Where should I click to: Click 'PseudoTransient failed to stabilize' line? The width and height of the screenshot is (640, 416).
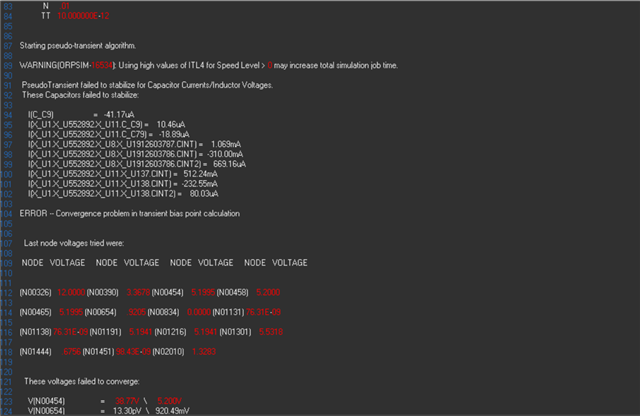(147, 85)
